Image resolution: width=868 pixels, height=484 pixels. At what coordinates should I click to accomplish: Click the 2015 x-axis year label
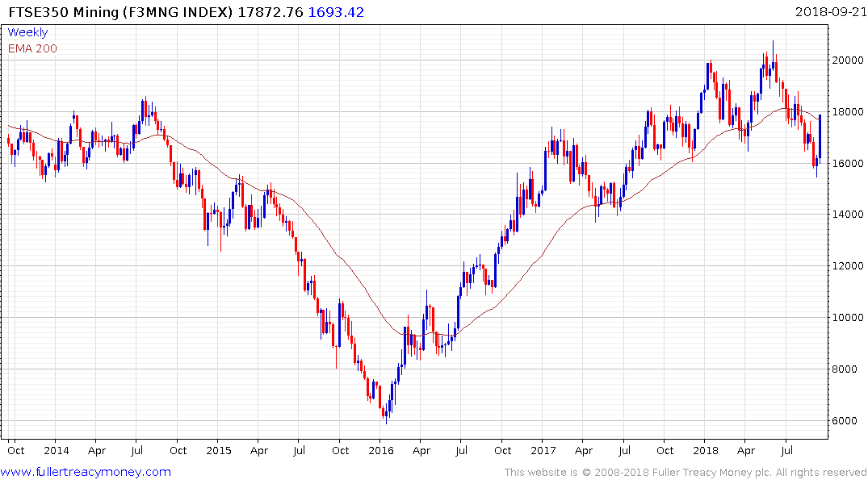point(218,450)
